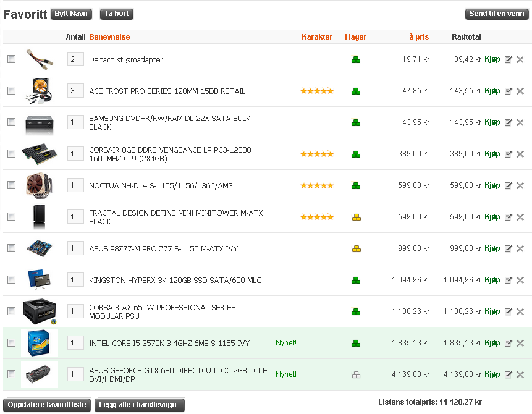Sort list by I lager column

(355, 37)
